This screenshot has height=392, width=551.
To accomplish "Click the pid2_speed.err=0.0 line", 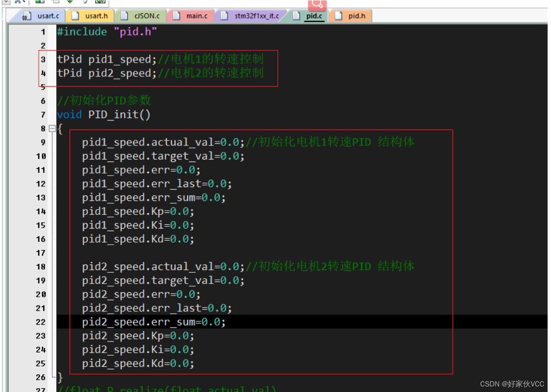I will click(x=141, y=295).
